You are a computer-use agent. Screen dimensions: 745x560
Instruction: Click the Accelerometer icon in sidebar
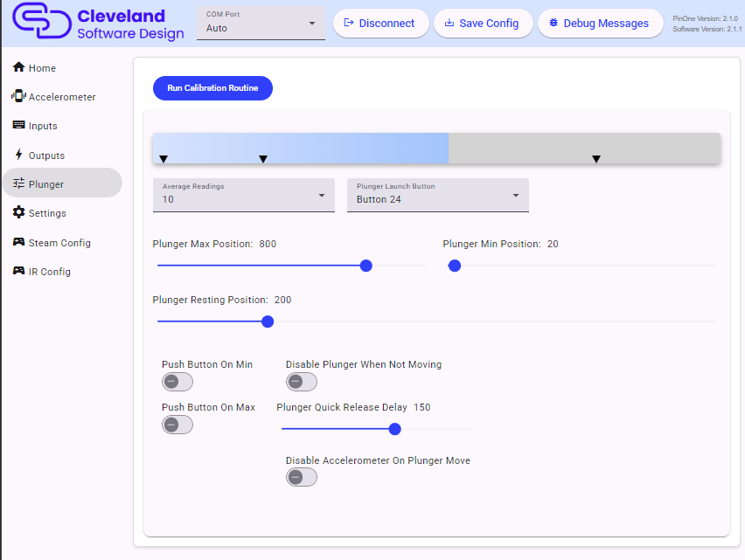[18, 97]
